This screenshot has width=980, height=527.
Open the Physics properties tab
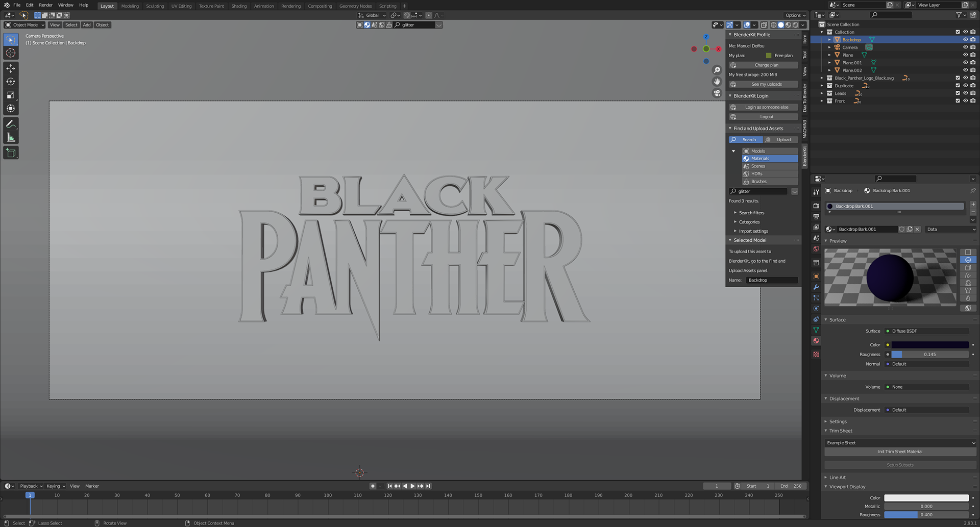click(x=816, y=309)
